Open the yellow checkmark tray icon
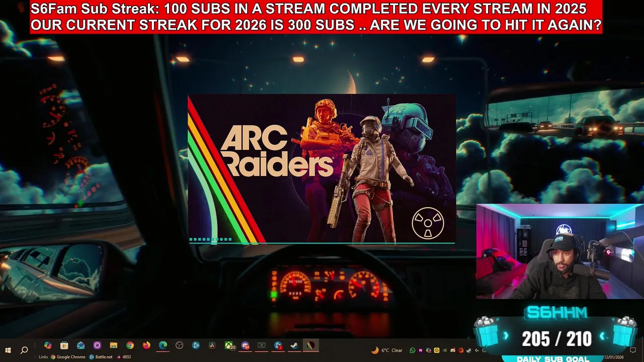The image size is (644, 362). 437,350
